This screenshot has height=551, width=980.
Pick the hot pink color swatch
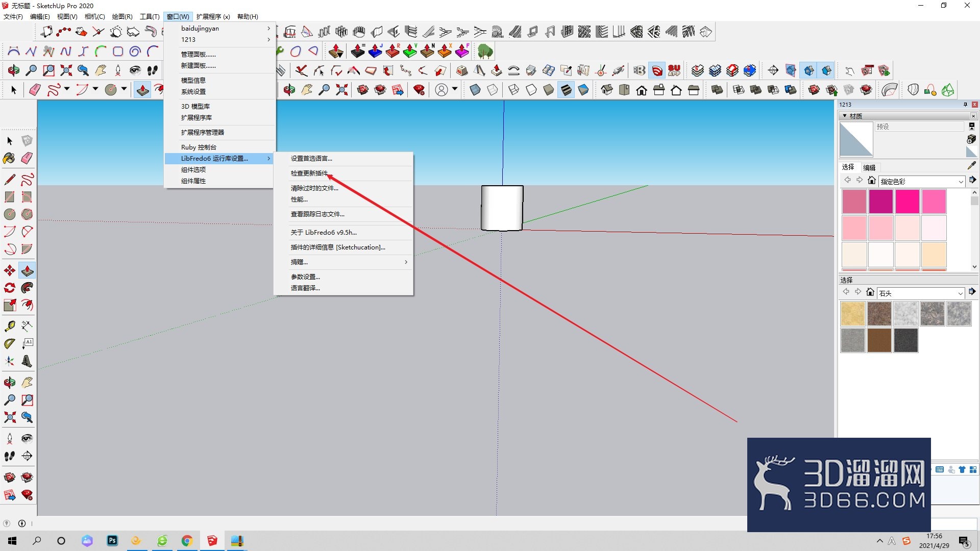(x=907, y=202)
